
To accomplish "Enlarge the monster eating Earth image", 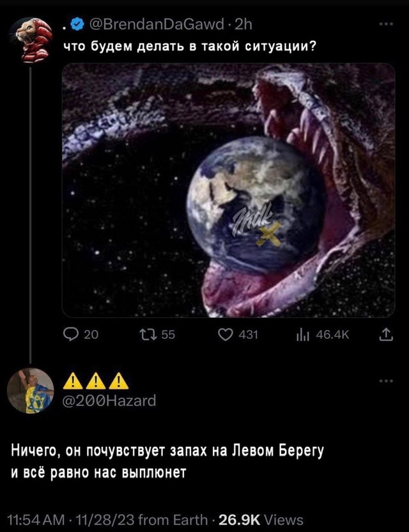I will pos(229,191).
